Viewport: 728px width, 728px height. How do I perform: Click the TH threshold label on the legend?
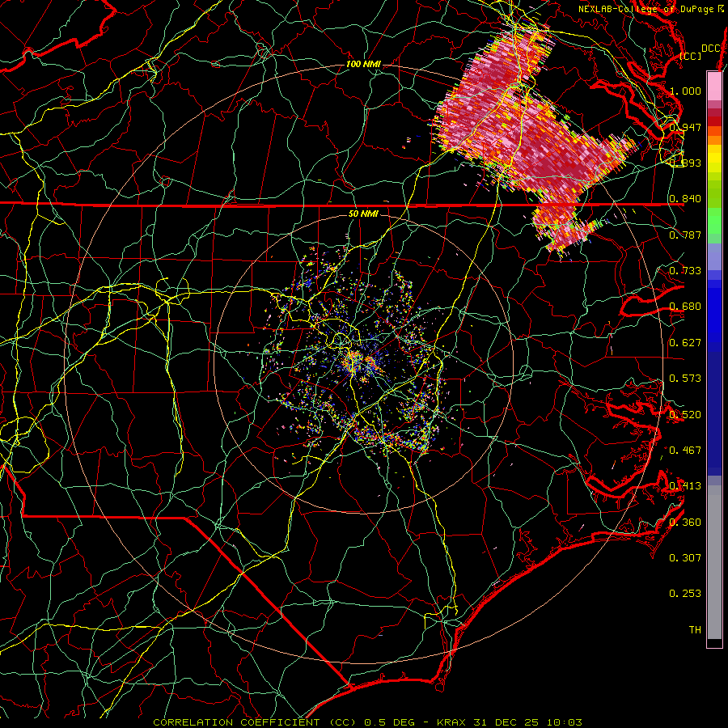695,630
